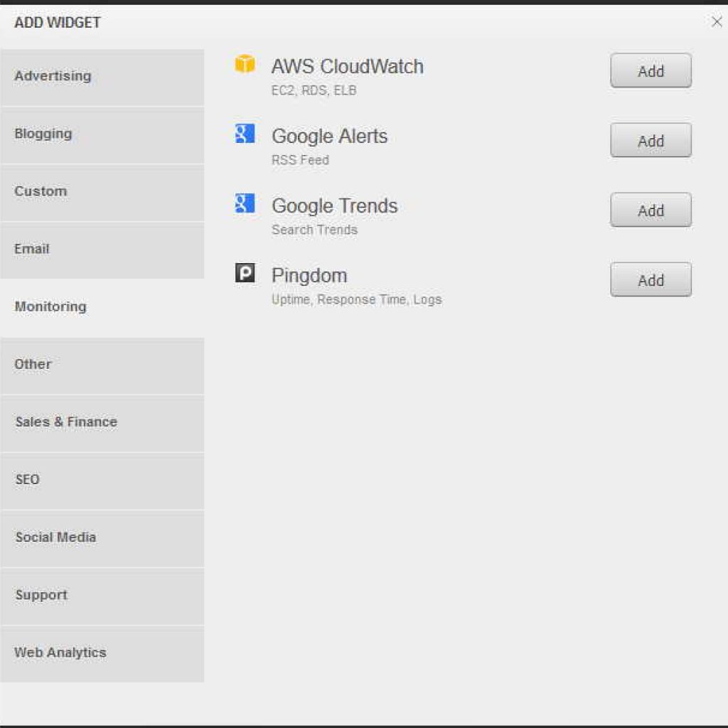
Task: Click the 'Search Trends' description text
Action: [314, 230]
